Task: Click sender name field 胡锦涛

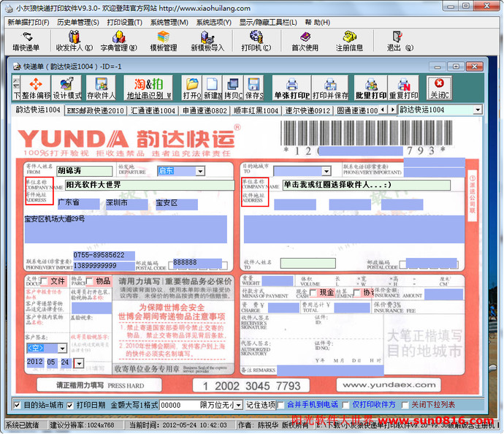Action: click(x=85, y=171)
